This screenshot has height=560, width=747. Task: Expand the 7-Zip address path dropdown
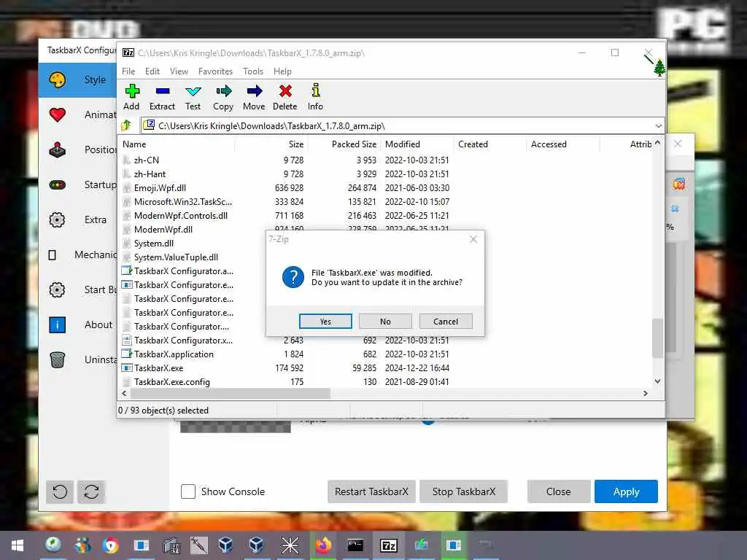(659, 125)
